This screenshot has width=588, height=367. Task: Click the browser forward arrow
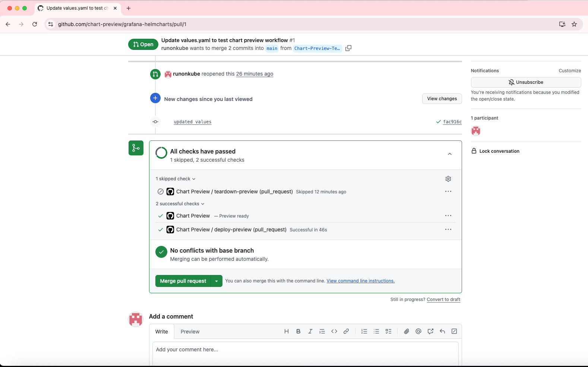pyautogui.click(x=21, y=24)
